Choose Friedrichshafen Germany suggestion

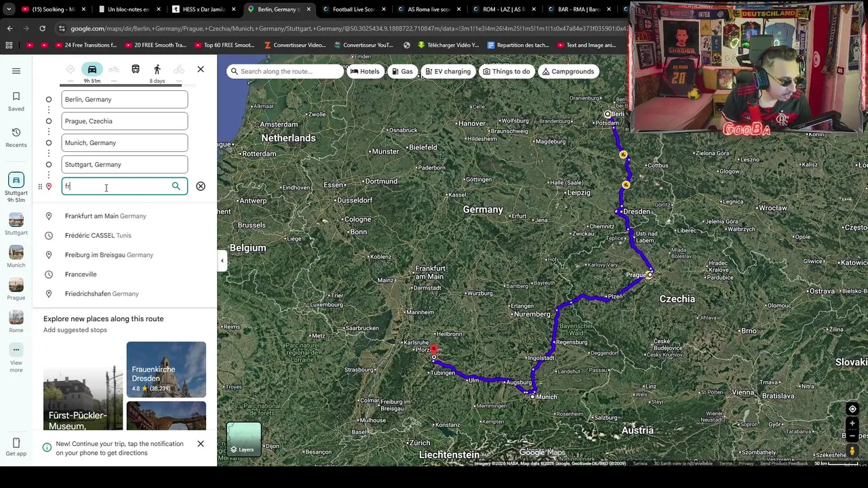(x=125, y=294)
